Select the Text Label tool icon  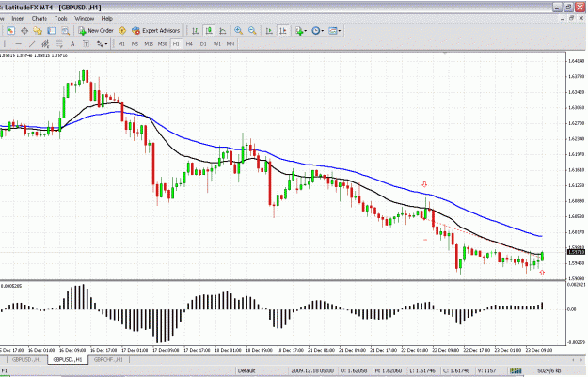tap(86, 44)
